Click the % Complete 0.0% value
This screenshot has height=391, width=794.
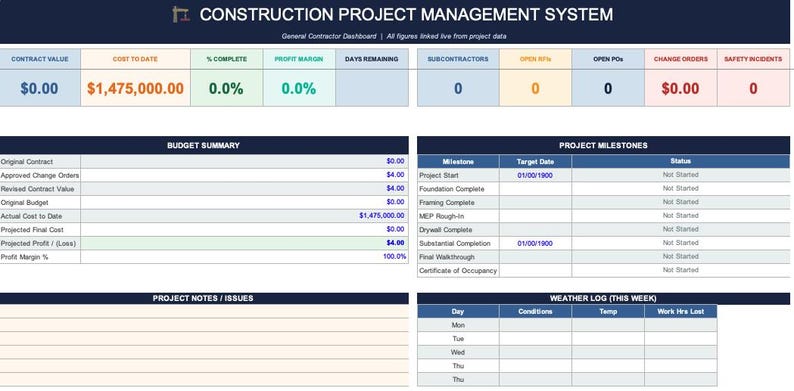pyautogui.click(x=226, y=88)
